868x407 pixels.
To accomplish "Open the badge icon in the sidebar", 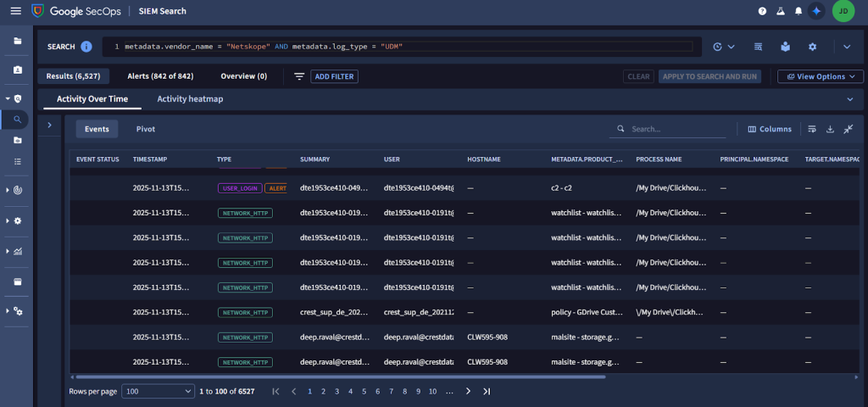I will [x=18, y=70].
